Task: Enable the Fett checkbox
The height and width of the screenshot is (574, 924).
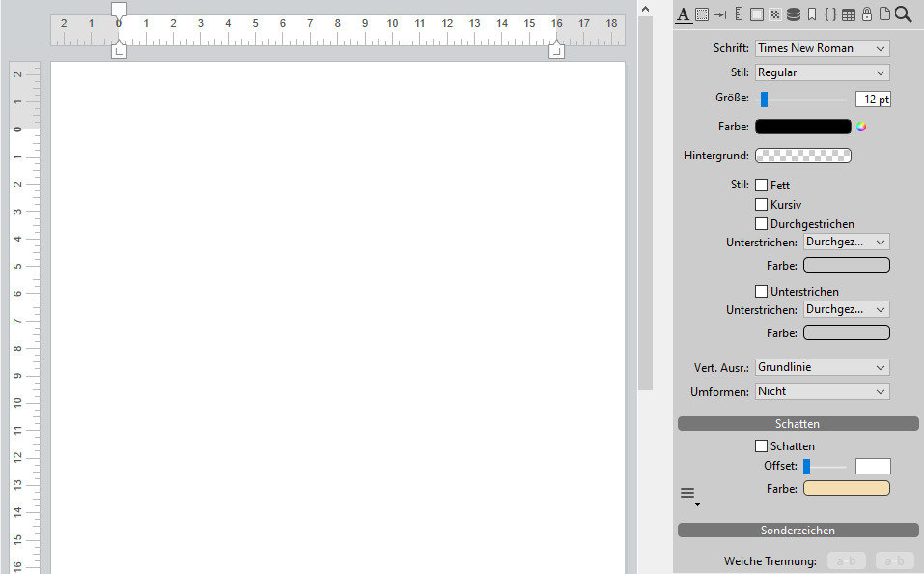Action: tap(762, 185)
